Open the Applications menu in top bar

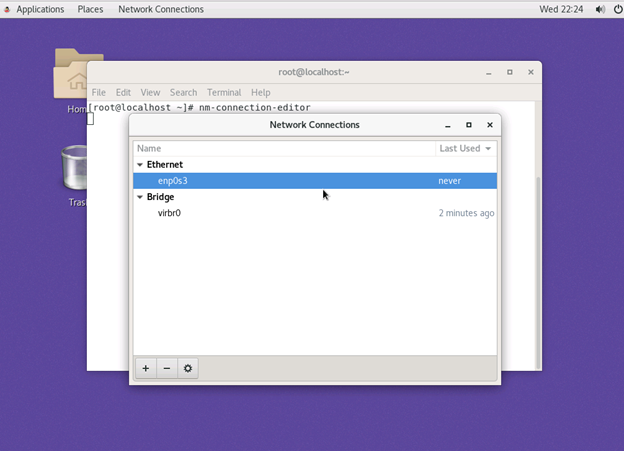[x=40, y=9]
